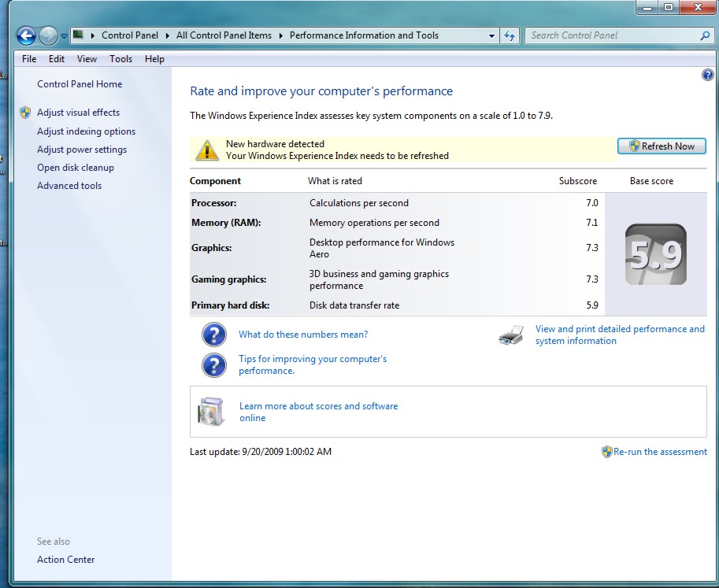Click the Back navigation arrow
Screen dimensions: 719x588
click(x=26, y=35)
